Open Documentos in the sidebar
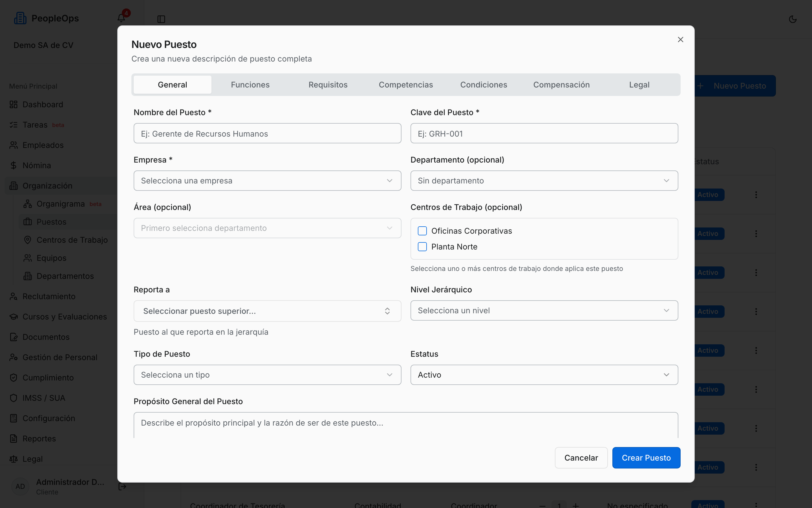This screenshot has width=812, height=508. click(x=46, y=337)
